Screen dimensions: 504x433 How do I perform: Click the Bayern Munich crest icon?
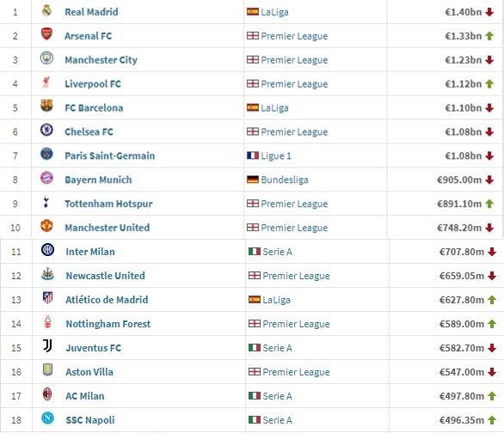[x=47, y=178]
